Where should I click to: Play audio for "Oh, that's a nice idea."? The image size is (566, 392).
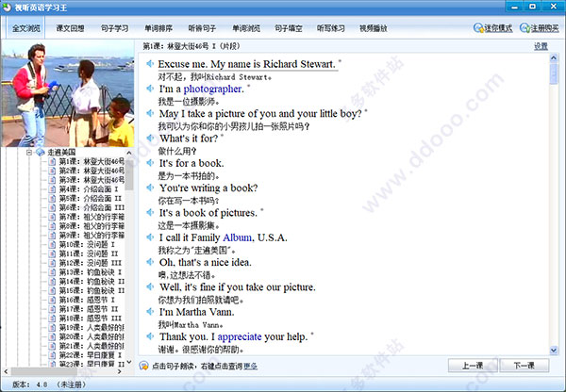[x=150, y=262]
